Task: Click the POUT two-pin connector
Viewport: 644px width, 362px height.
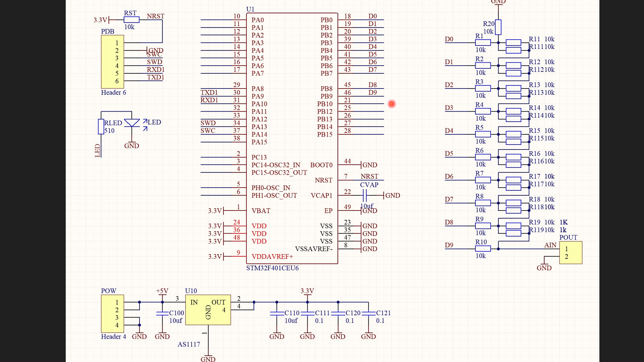Action: [571, 253]
